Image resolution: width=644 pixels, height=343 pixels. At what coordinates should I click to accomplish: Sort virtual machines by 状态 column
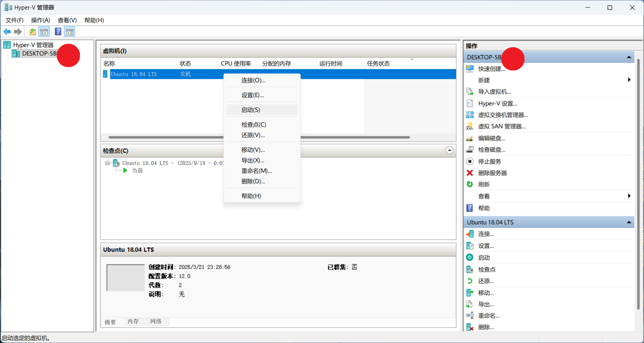198,64
